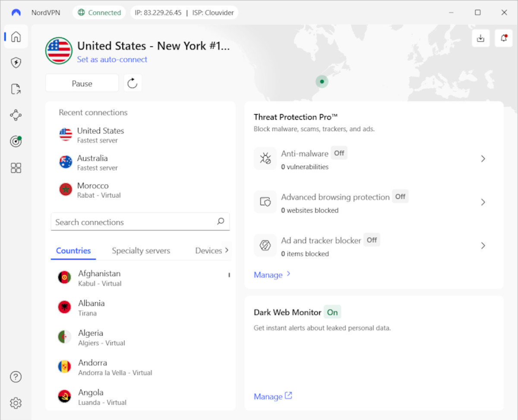
Task: Open the notifications bell icon
Action: pos(503,38)
